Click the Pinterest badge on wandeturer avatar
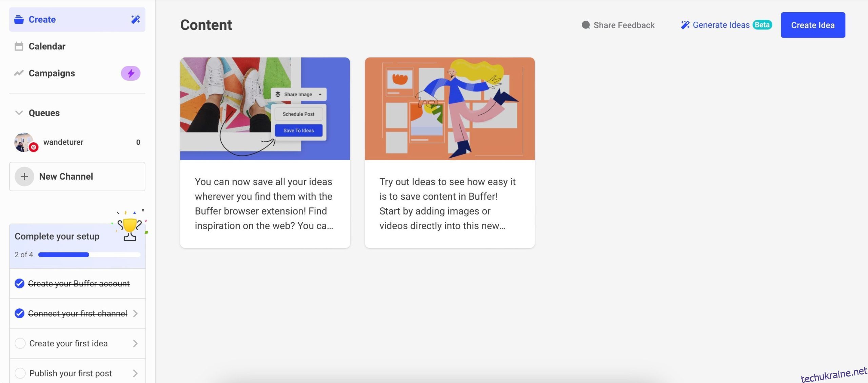 34,147
